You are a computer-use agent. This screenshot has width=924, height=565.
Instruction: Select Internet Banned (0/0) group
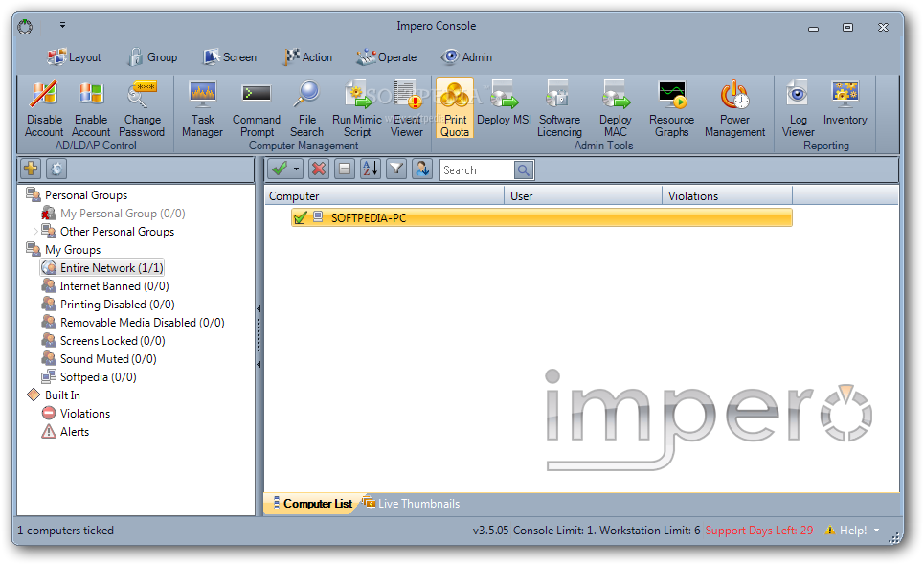tap(105, 286)
